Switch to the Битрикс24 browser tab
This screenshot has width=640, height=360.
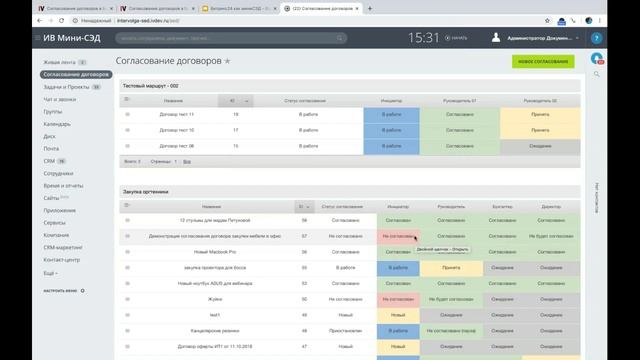tap(239, 8)
